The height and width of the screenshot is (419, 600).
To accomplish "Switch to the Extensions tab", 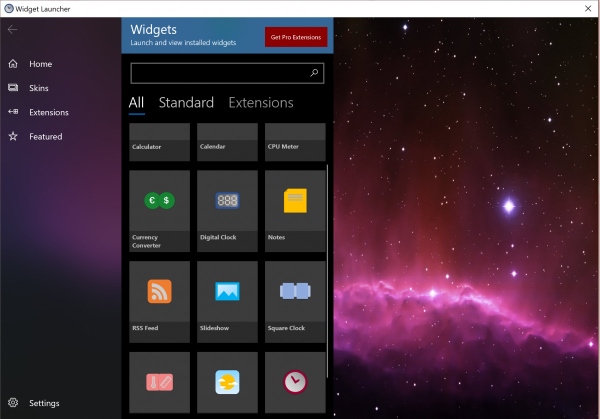I will click(261, 102).
